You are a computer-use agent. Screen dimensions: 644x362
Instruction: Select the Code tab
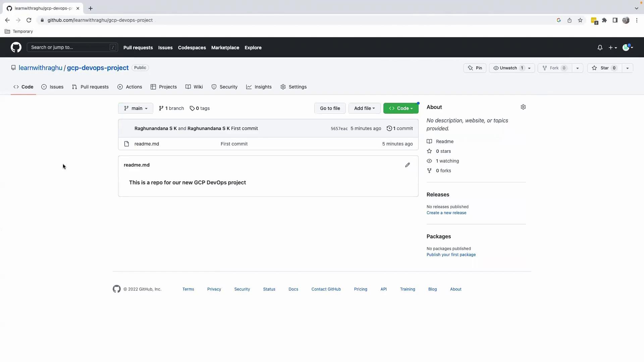(x=23, y=87)
